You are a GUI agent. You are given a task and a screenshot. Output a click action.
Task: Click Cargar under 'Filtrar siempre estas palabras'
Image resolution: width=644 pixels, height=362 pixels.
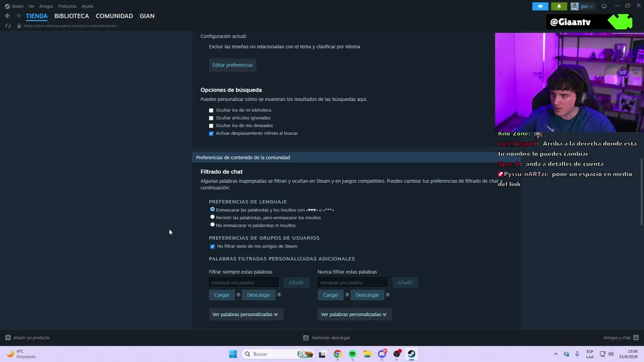(222, 295)
